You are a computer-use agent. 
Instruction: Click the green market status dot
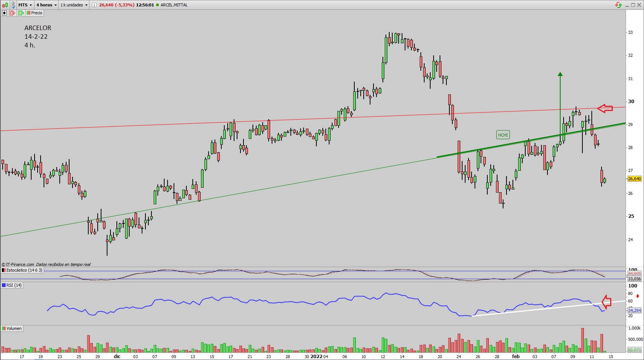tap(157, 5)
